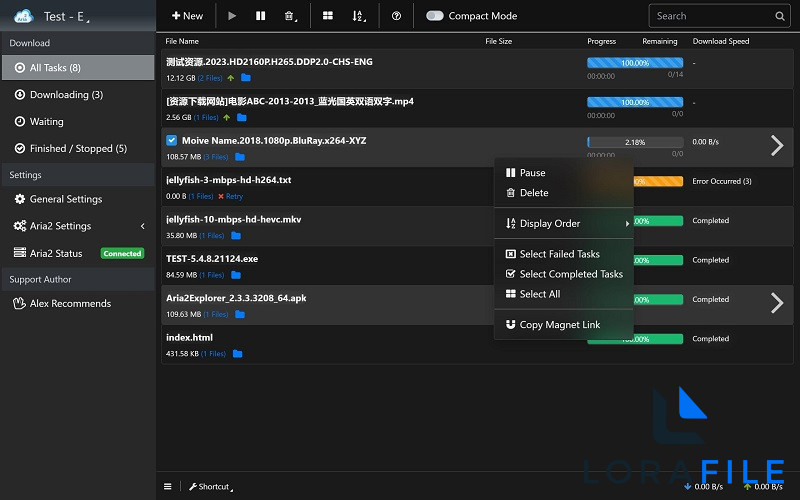
Task: Click the General Settings gear icon
Action: click(x=20, y=199)
